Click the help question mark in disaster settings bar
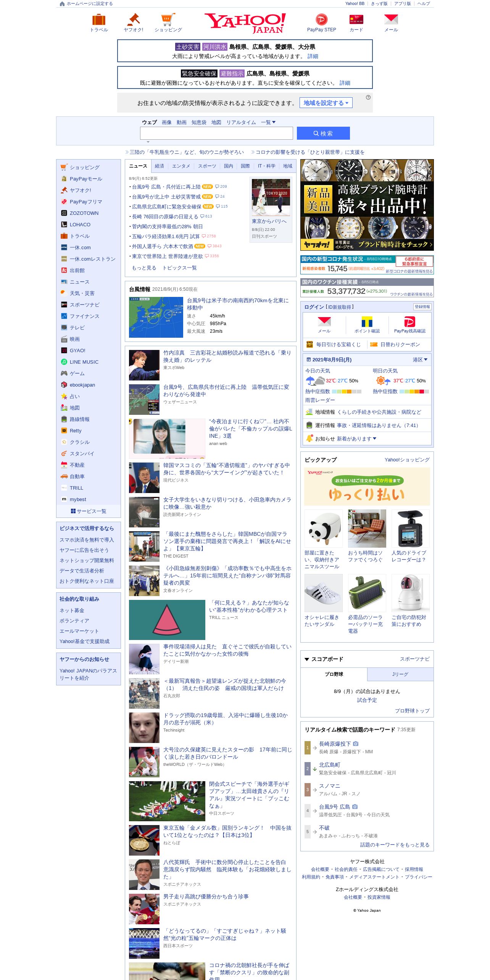The width and height of the screenshot is (490, 980). tap(368, 97)
